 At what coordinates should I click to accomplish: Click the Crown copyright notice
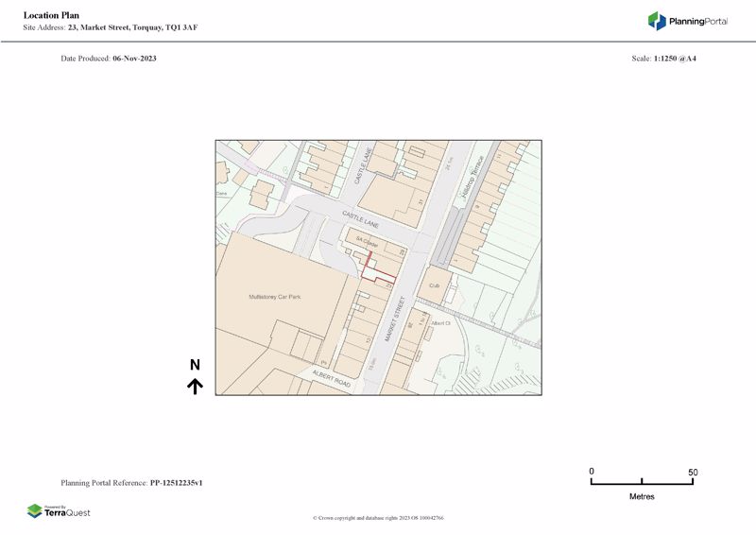point(378,518)
